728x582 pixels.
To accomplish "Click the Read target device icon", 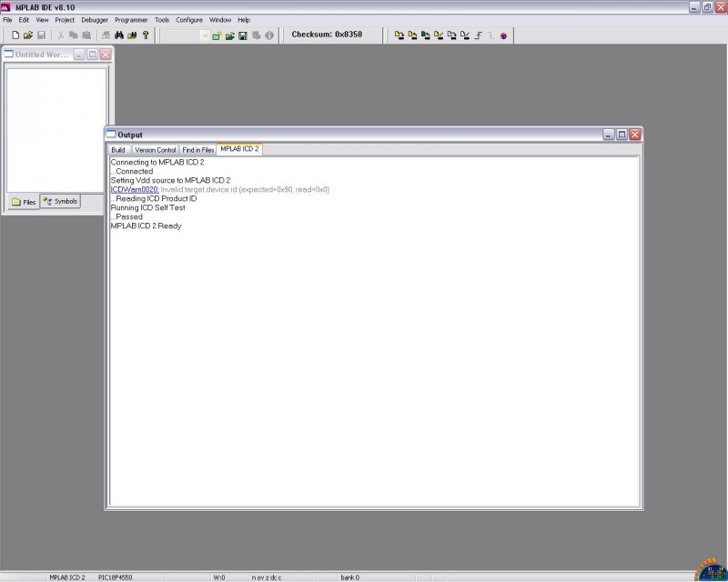I will tap(412, 35).
